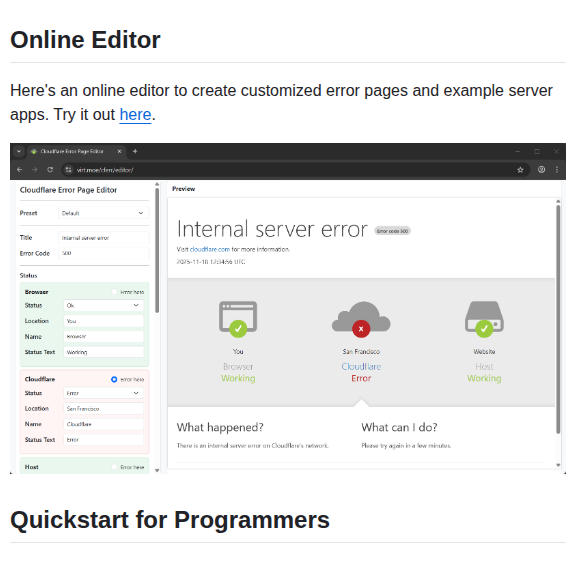Open the Preset dropdown showing Default
The width and height of the screenshot is (569, 561).
[103, 213]
